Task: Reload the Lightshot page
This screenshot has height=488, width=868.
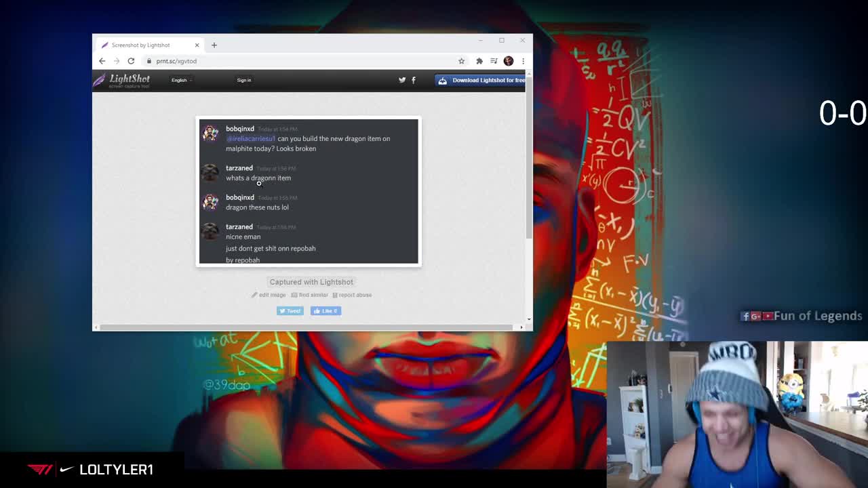Action: (131, 61)
